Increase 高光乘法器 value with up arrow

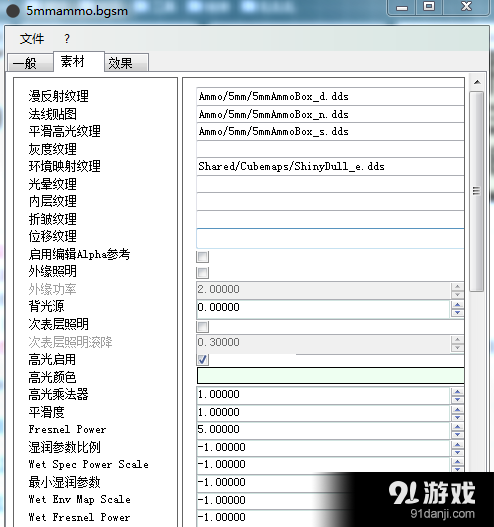(x=457, y=392)
